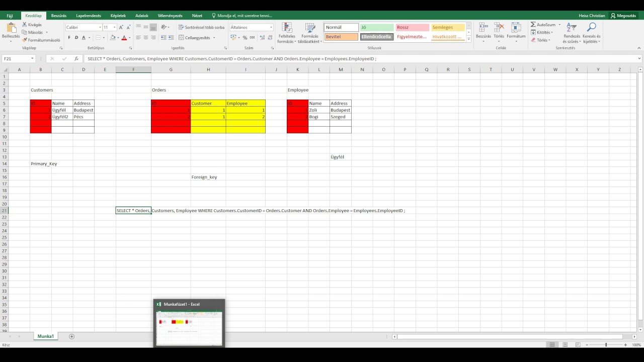
Task: Toggle middle vertical alignment
Action: click(x=146, y=28)
